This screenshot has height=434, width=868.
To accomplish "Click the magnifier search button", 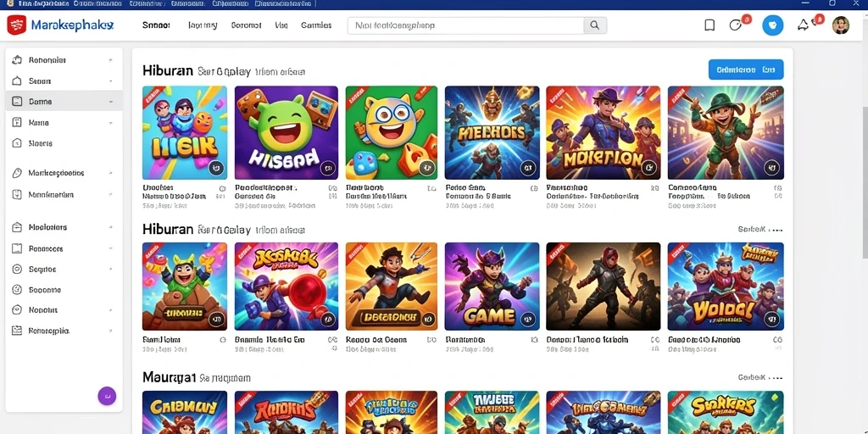I will (594, 25).
